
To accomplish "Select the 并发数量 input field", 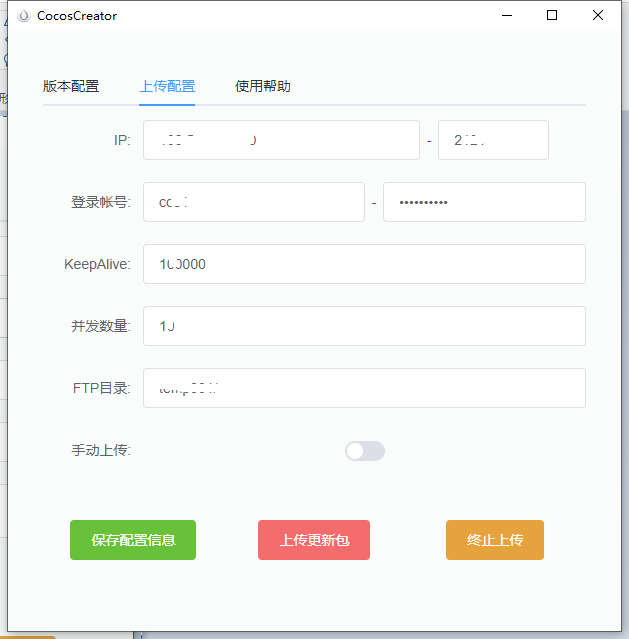I will (364, 326).
